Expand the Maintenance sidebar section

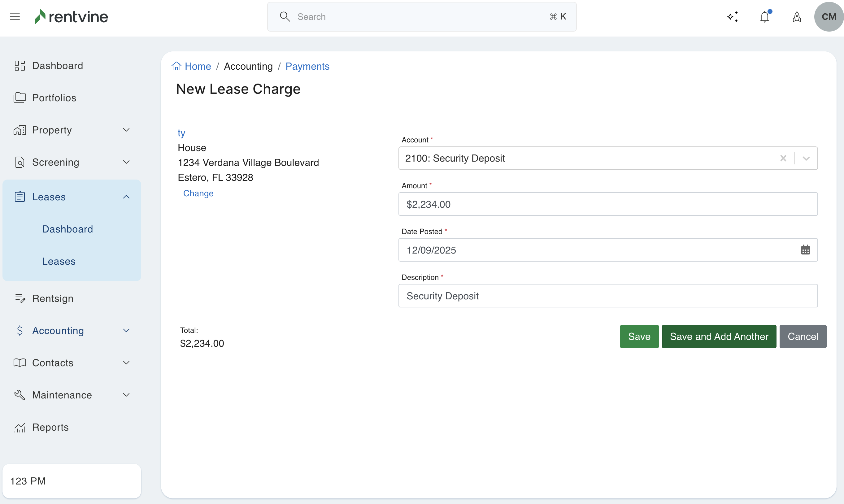click(126, 395)
